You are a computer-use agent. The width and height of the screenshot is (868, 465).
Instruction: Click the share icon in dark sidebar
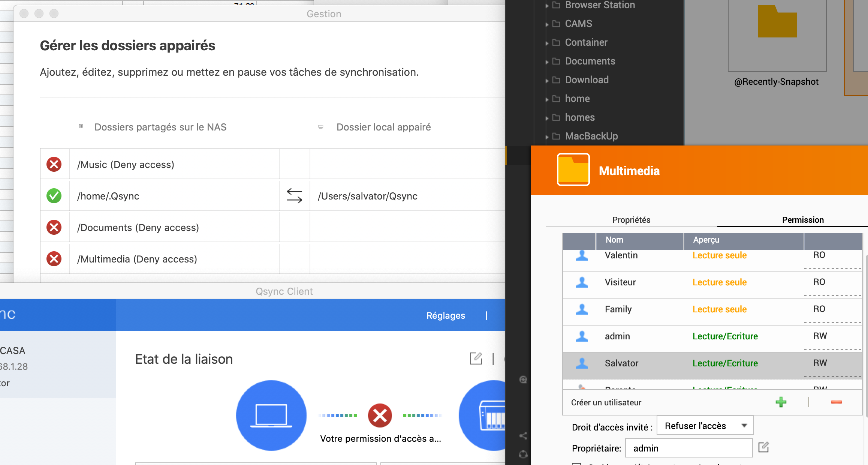(x=523, y=436)
